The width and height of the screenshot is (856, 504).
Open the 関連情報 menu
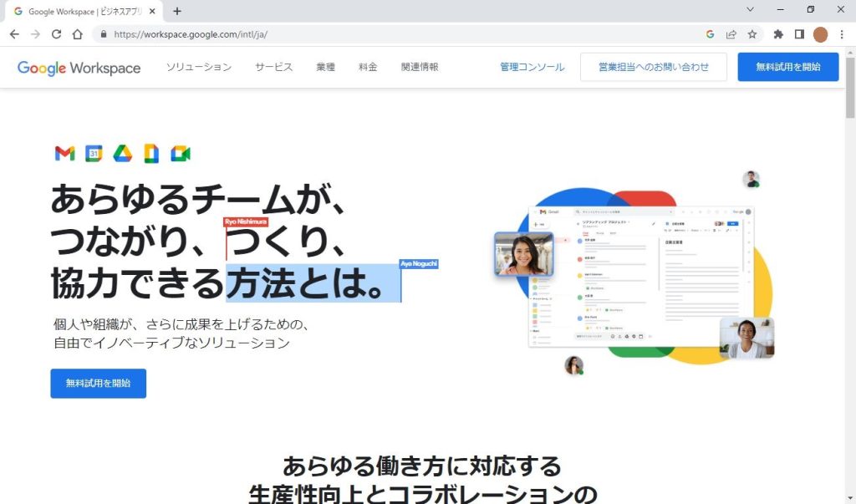(x=420, y=67)
